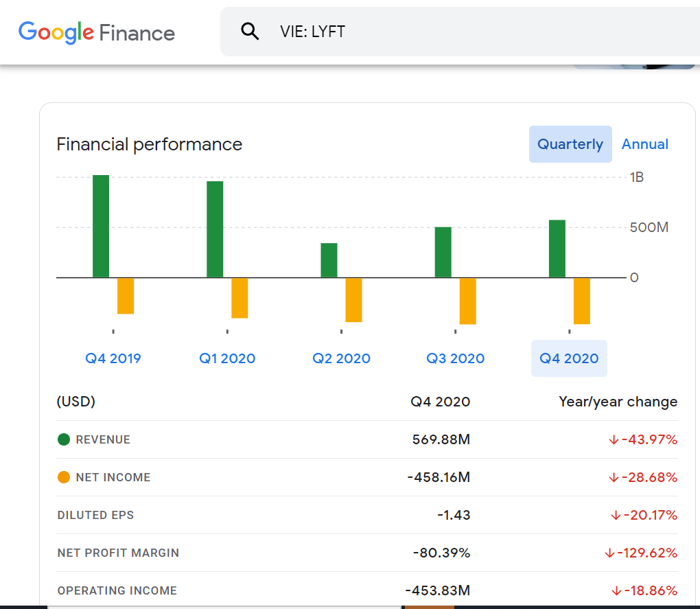Image resolution: width=700 pixels, height=609 pixels.
Task: Select the Q4 2019 quarter label
Action: (x=113, y=358)
